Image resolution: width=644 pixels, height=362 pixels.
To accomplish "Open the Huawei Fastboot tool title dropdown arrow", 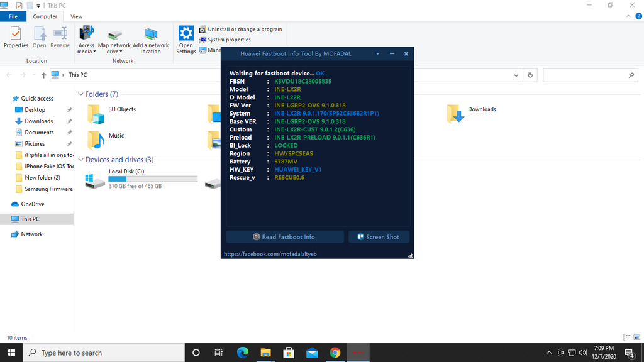I will pyautogui.click(x=378, y=54).
